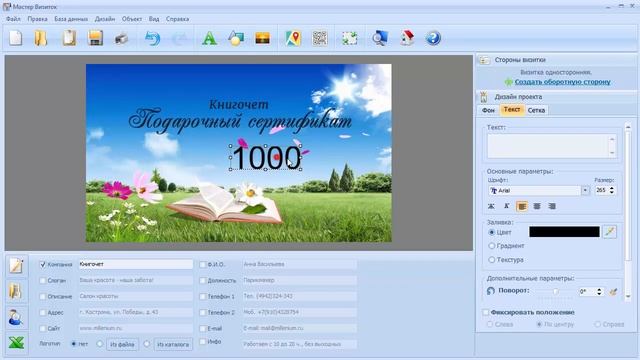Align text to the right
Screen dimensions: 640x360
(x=552, y=206)
